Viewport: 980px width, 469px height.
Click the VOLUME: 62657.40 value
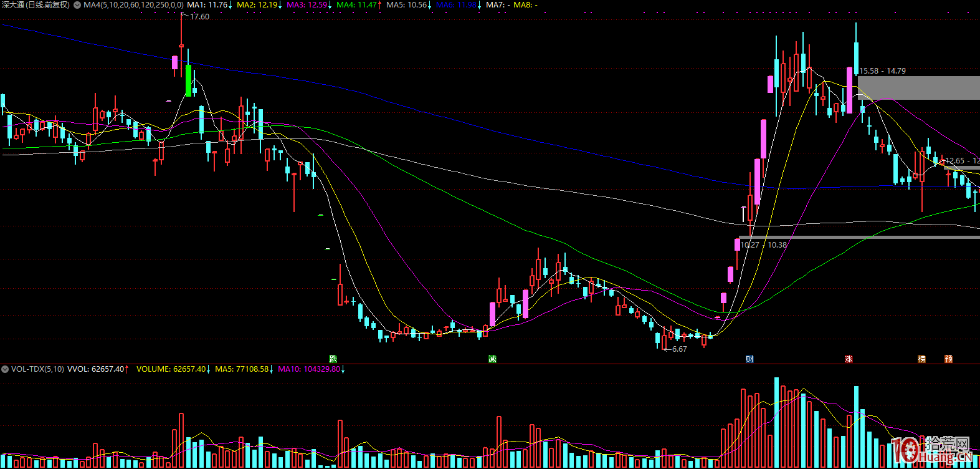click(x=172, y=369)
